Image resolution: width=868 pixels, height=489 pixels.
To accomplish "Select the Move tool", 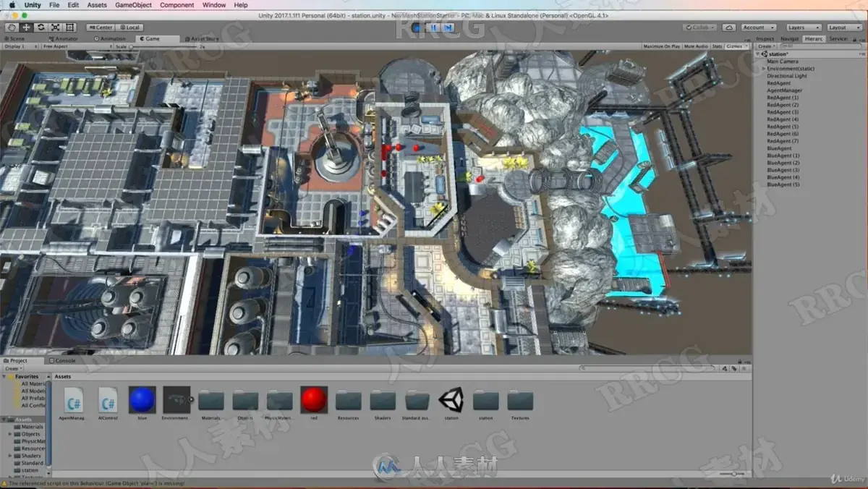I will click(25, 27).
